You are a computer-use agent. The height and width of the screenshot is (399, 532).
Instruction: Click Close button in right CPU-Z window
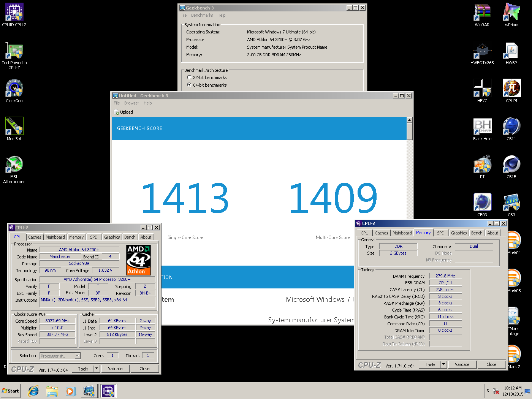[491, 364]
